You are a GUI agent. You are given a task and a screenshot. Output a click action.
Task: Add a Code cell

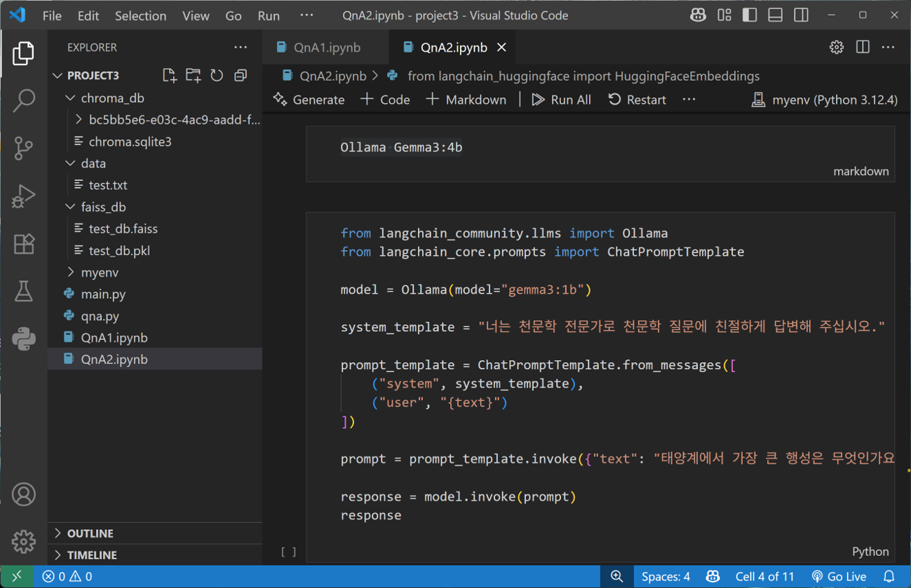point(385,100)
